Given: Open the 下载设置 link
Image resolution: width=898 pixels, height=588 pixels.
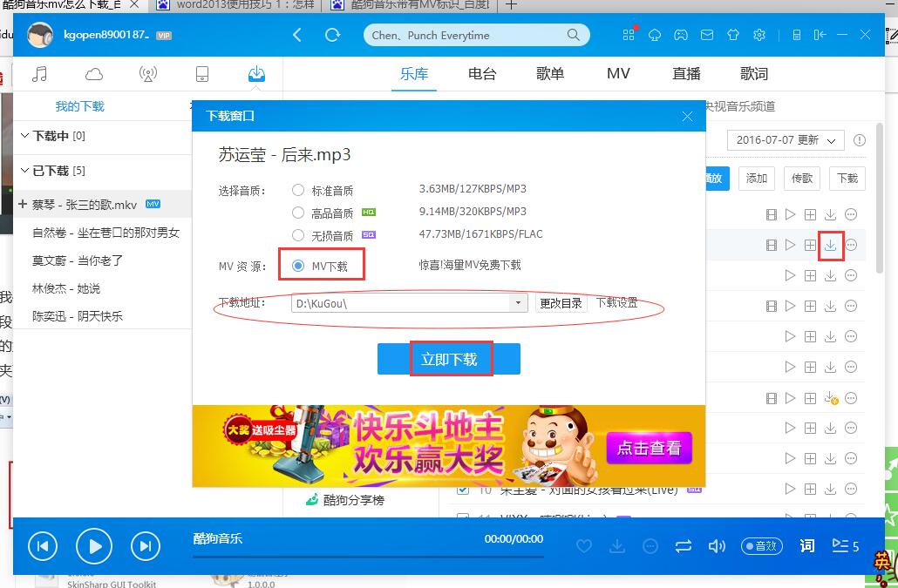Looking at the screenshot, I should 616,302.
